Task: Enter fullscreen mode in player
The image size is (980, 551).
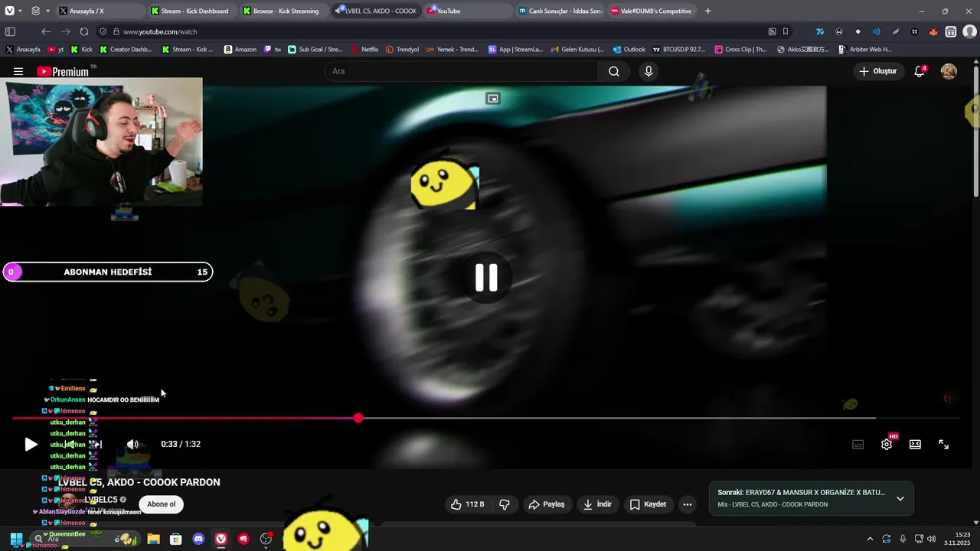Action: [944, 445]
